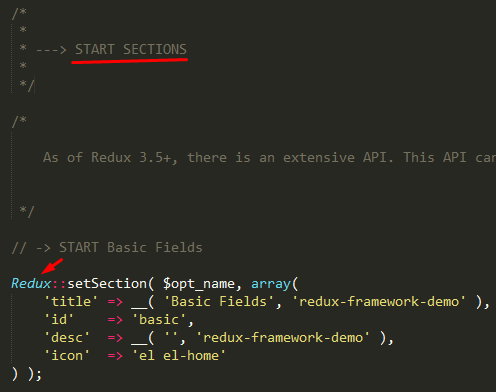Click the 'id' array key

click(x=59, y=320)
